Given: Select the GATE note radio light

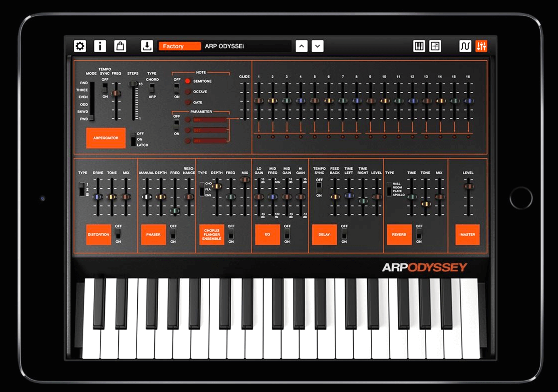Looking at the screenshot, I should click(188, 102).
